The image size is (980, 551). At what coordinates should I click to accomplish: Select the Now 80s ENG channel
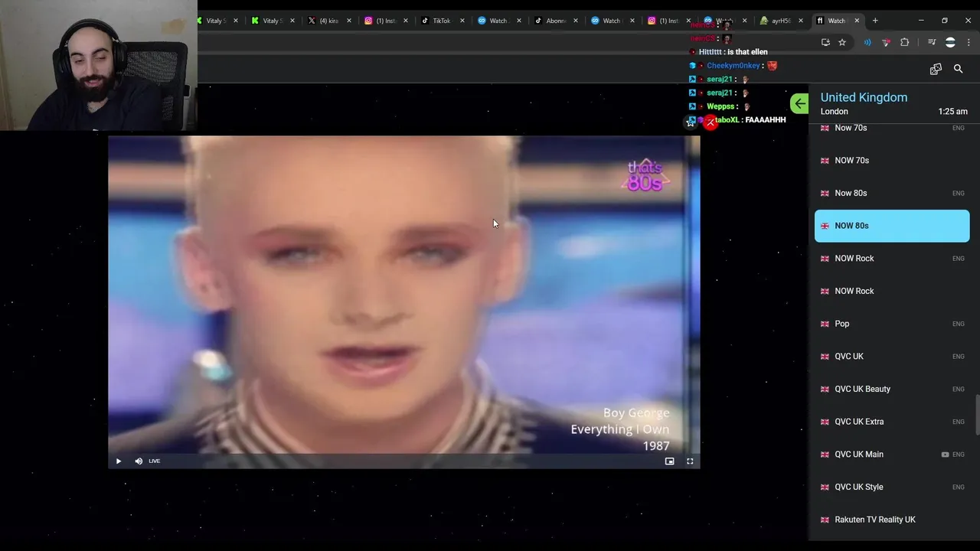(892, 193)
